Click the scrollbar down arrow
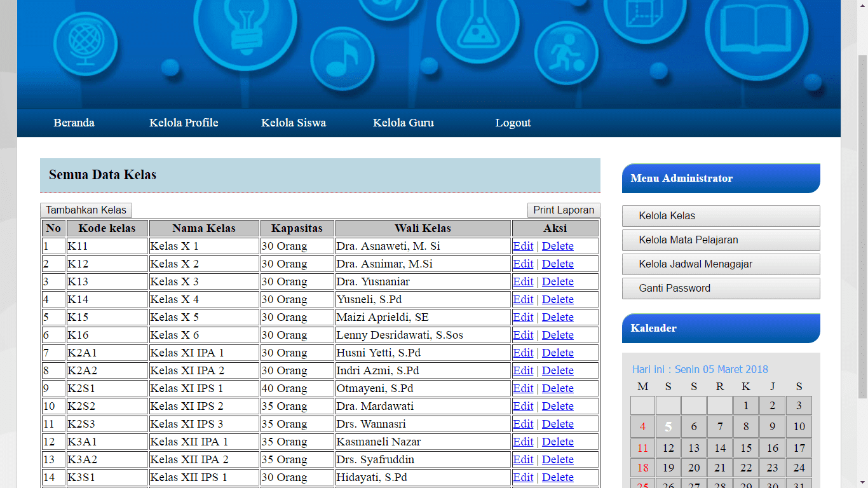This screenshot has height=488, width=868. 863,482
